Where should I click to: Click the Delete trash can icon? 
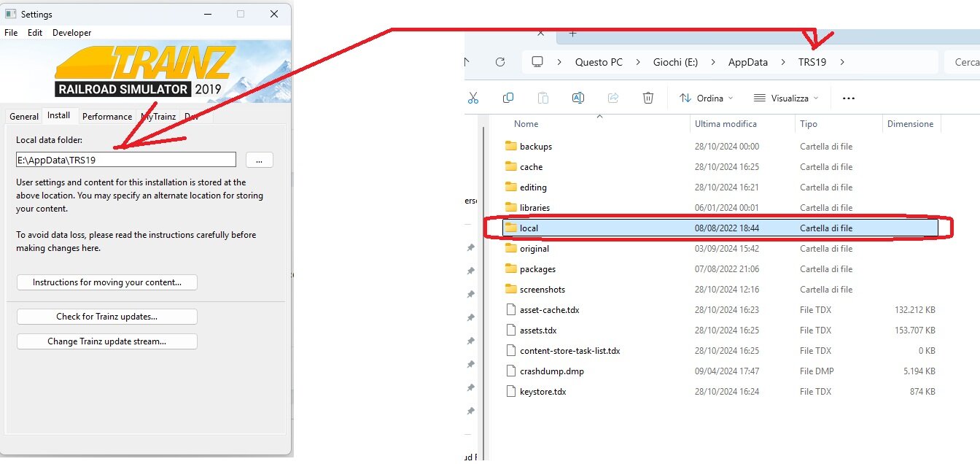(x=648, y=98)
